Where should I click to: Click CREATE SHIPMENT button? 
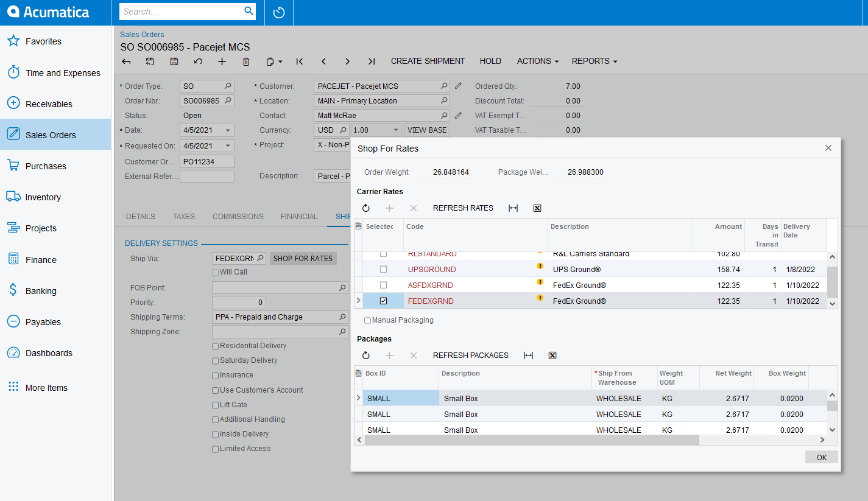(428, 61)
